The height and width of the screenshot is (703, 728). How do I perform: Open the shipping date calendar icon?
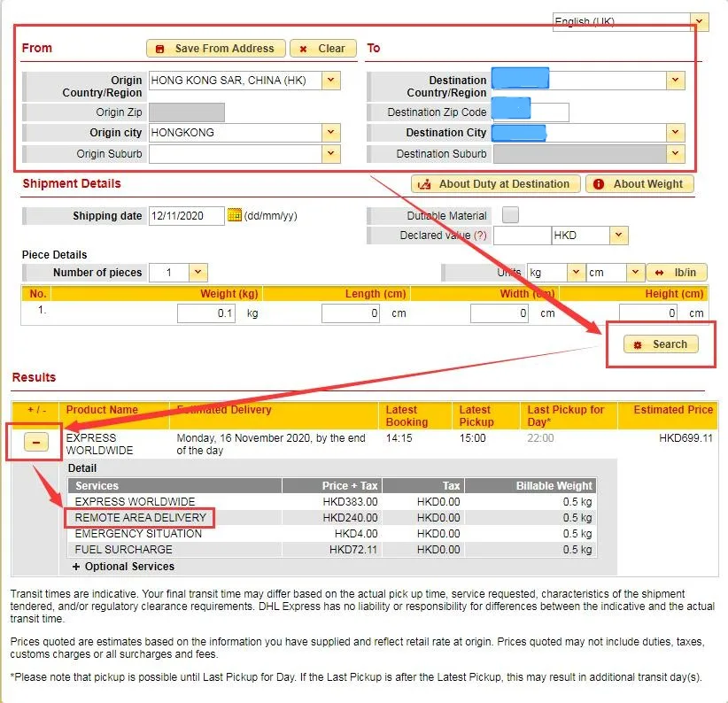235,215
